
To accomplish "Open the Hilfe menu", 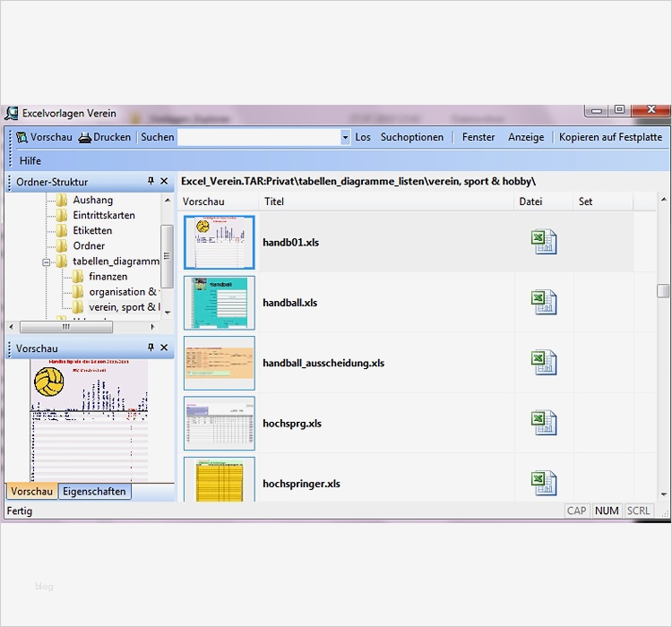I will 30,160.
